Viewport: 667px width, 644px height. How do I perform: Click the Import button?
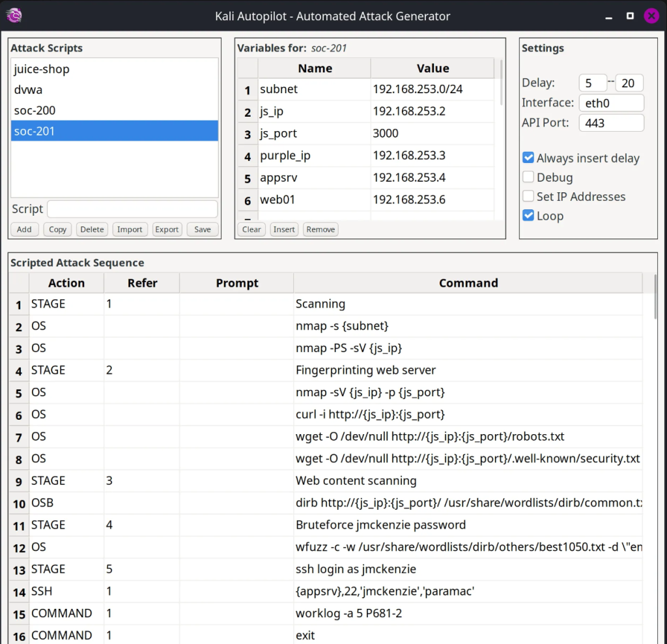point(130,229)
